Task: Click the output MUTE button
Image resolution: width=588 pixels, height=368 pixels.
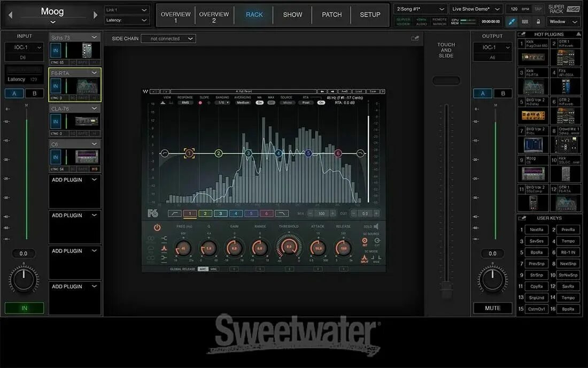Action: point(492,308)
